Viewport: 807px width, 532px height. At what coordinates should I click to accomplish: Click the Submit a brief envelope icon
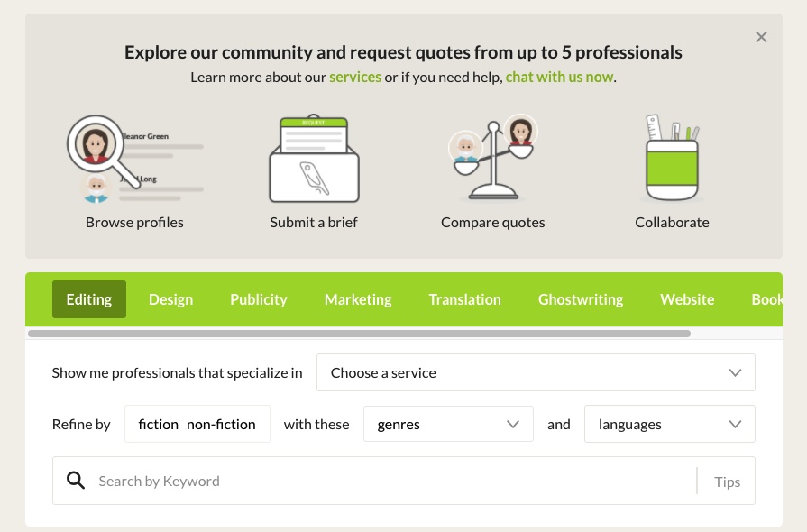pos(314,160)
